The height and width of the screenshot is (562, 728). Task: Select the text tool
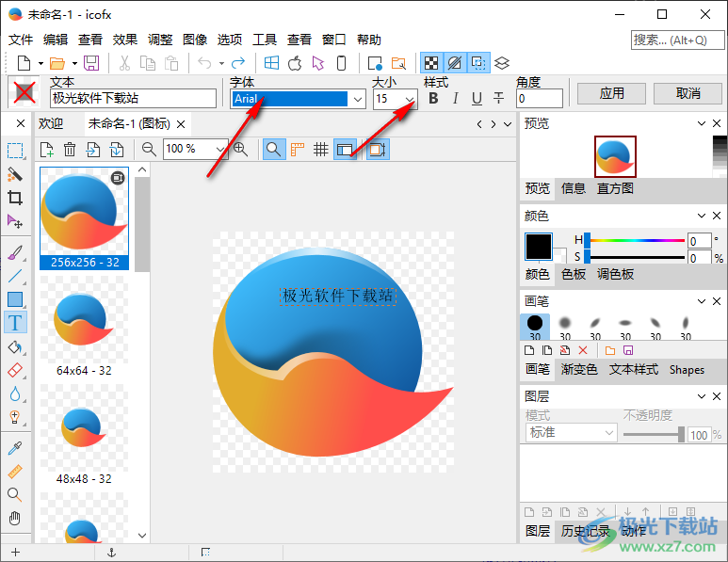[x=15, y=323]
